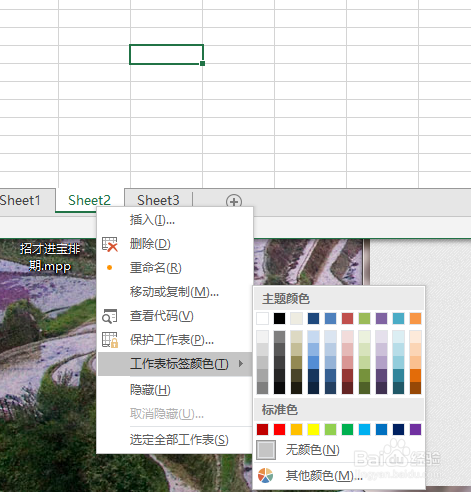Pick the dark blue standard color
The width and height of the screenshot is (471, 492).
coord(398,429)
